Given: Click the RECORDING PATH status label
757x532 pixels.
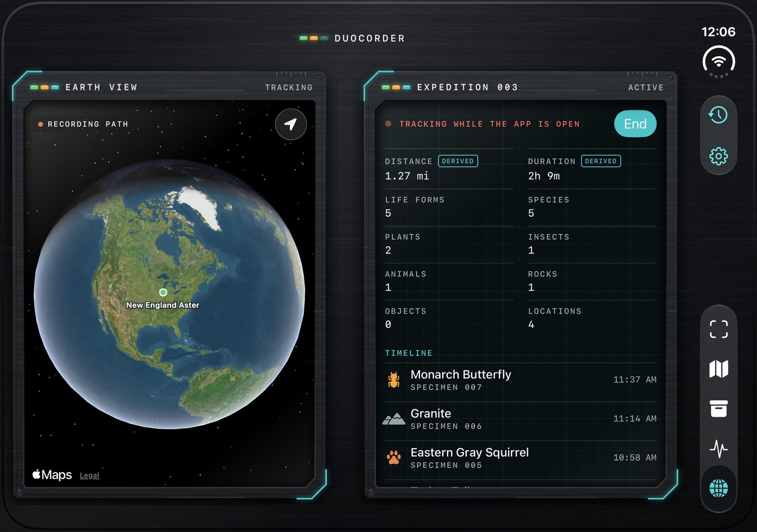Looking at the screenshot, I should click(88, 124).
